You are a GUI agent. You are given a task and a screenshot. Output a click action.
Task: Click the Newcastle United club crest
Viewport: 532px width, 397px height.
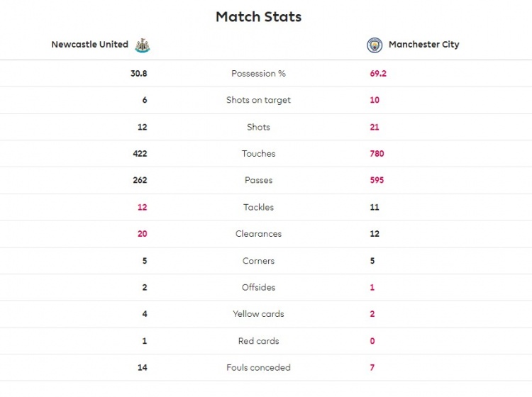pos(143,45)
